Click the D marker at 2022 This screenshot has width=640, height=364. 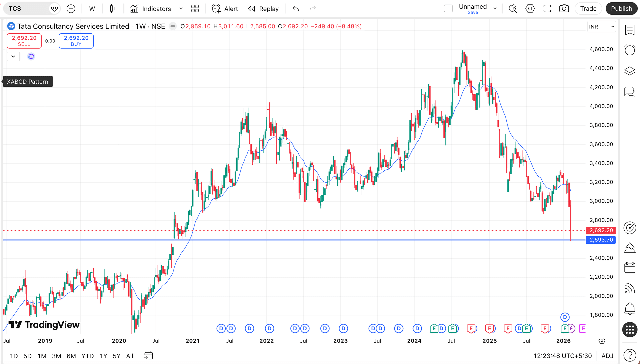pyautogui.click(x=269, y=329)
